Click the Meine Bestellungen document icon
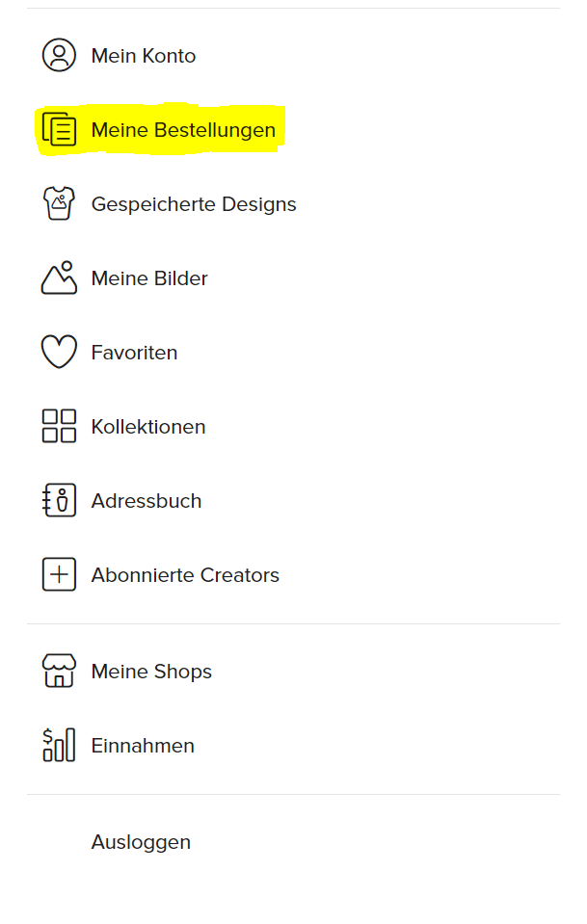The image size is (587, 924). 59,129
